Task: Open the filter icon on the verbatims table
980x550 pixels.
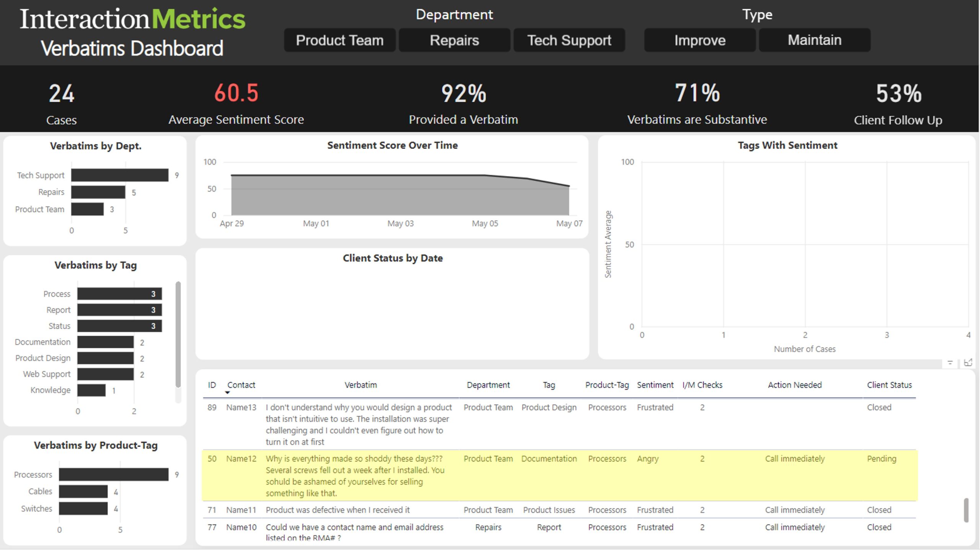Action: 951,362
